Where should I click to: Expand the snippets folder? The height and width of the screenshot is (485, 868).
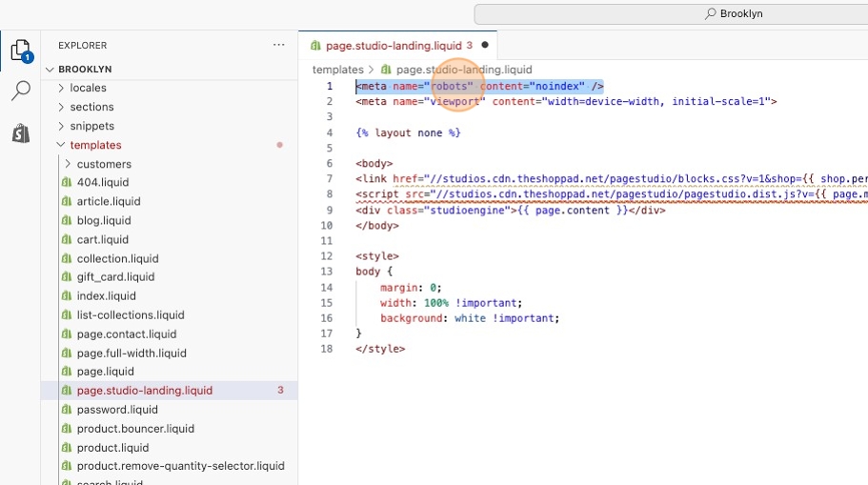click(x=91, y=126)
